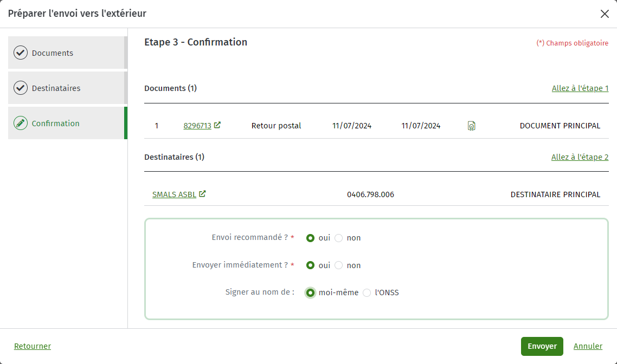Select 'oui' for Envoi recommandé
This screenshot has width=617, height=364.
point(310,238)
